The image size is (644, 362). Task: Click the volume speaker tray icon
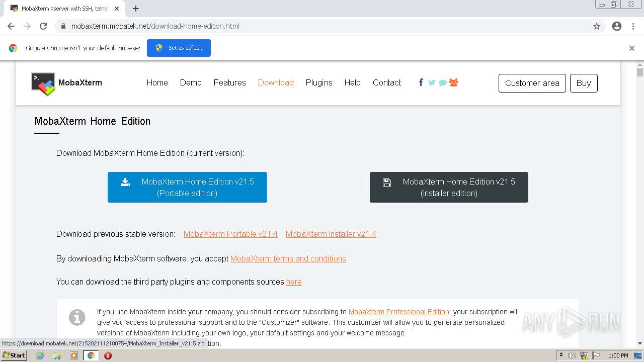tap(572, 355)
